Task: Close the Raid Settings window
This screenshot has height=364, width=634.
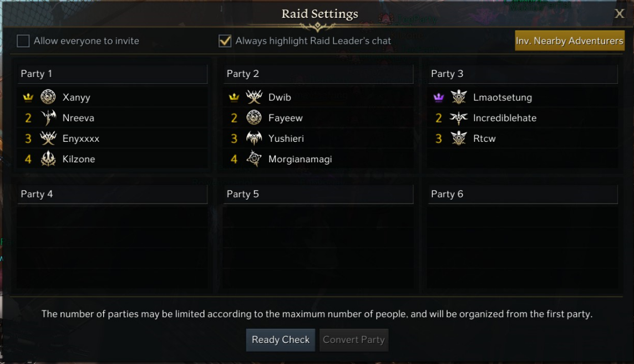Action: pos(620,14)
